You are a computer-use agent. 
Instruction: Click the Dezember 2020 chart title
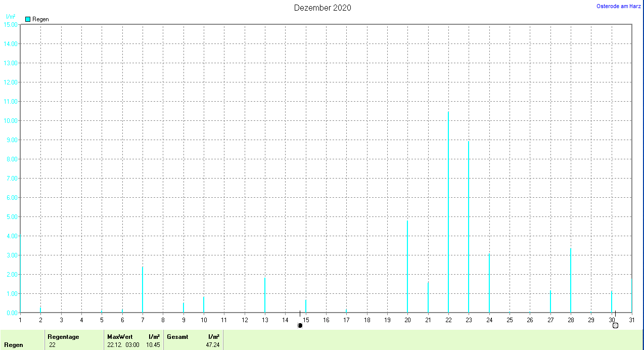(x=323, y=8)
